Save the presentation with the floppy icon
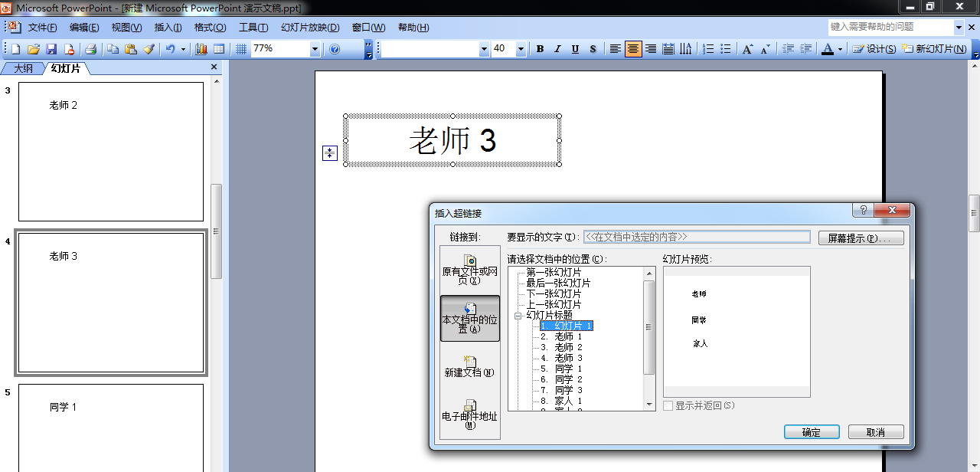980x472 pixels. click(51, 49)
